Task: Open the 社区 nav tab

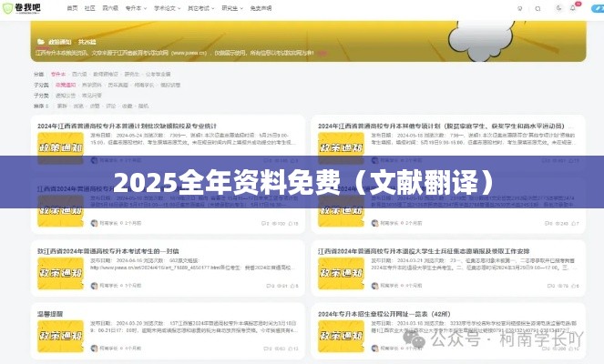Action: 89,7
